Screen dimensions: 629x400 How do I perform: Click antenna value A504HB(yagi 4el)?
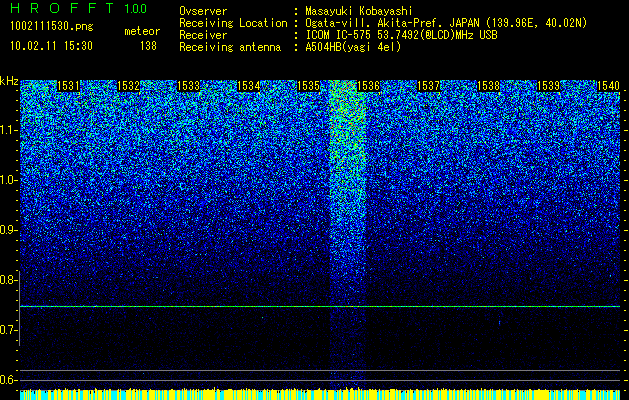[353, 47]
